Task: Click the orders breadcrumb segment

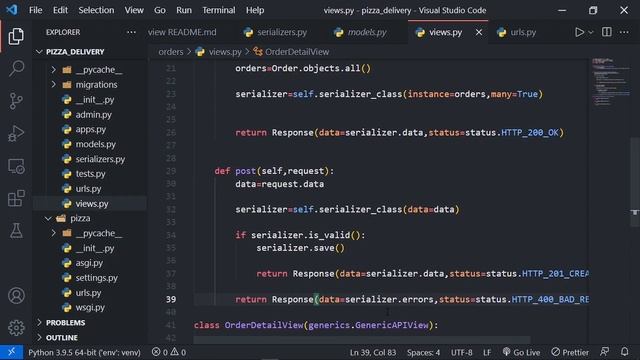Action: (x=171, y=52)
